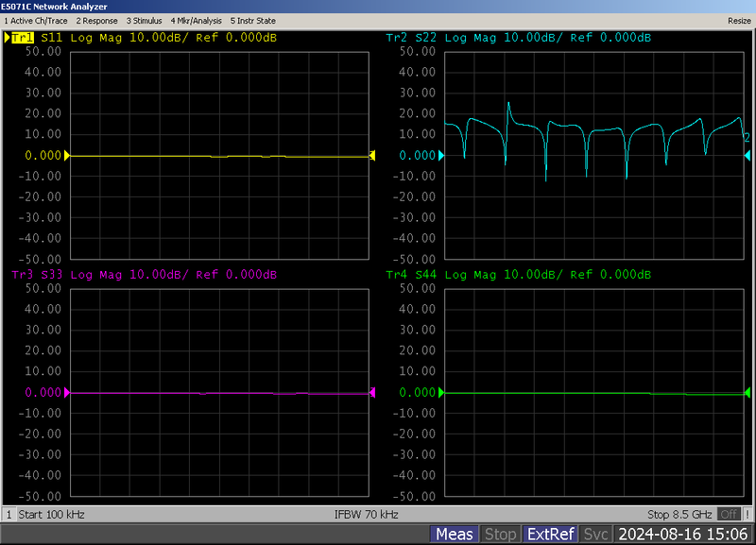Toggle the Stop sweep status indicator
The image size is (756, 545).
tap(501, 533)
